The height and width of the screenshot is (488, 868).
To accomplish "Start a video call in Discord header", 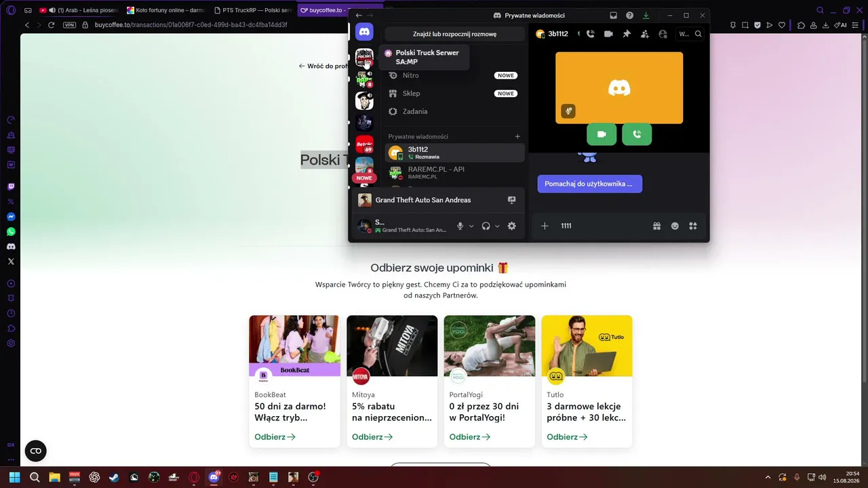I will coord(608,34).
